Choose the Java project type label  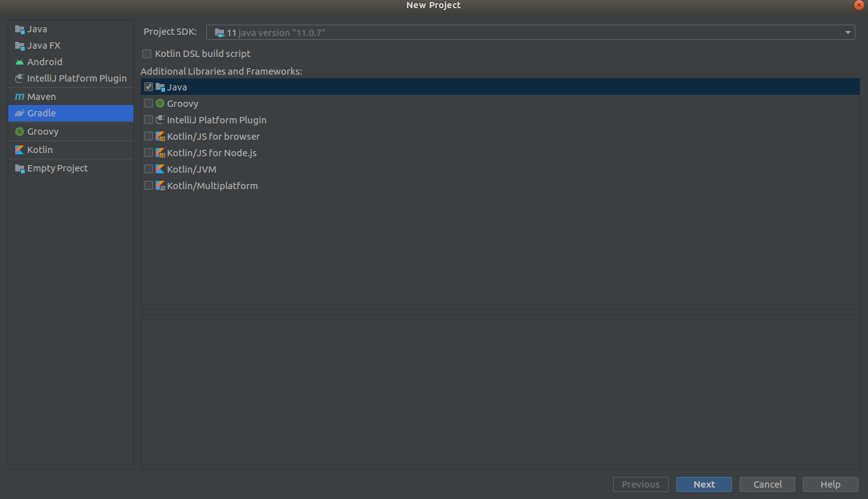tap(37, 29)
